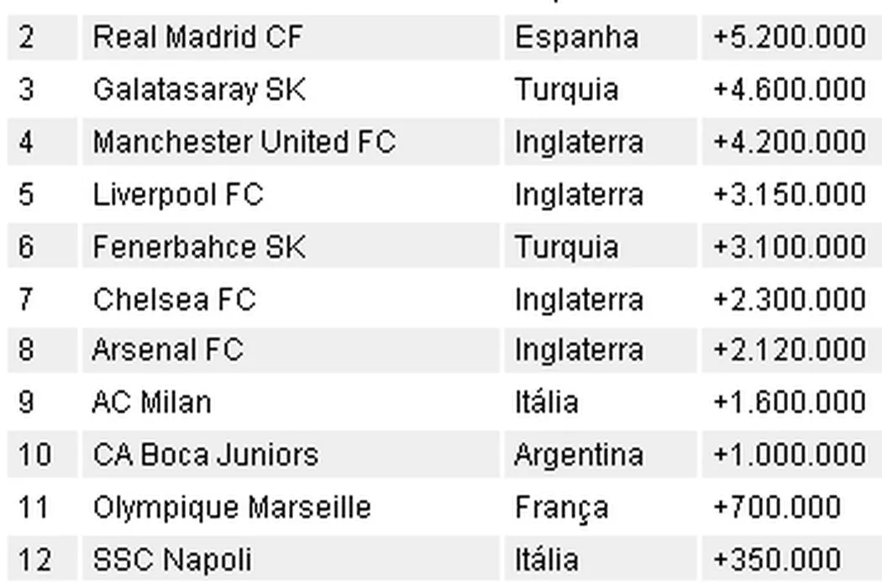Select the +350.000 value for Napoli
This screenshot has width=882, height=588.
[x=776, y=559]
